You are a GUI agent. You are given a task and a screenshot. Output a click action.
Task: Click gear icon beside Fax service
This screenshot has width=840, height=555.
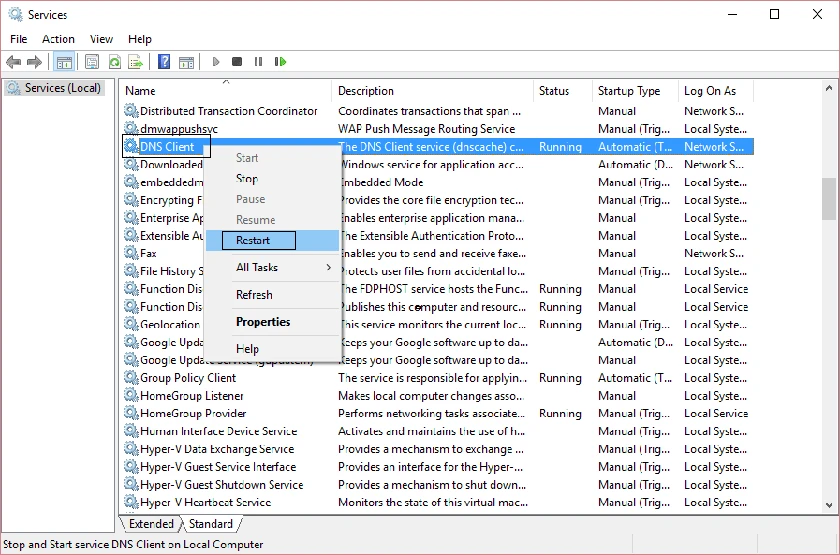tap(131, 253)
